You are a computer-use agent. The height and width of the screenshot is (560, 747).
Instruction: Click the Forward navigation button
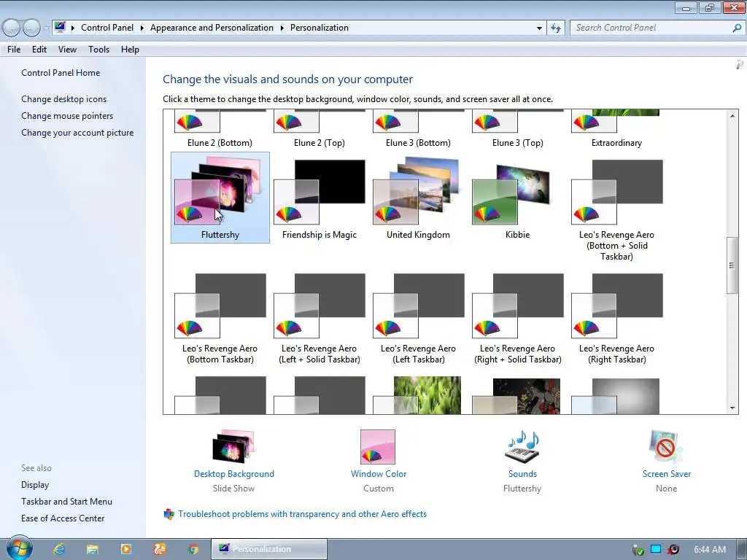click(x=31, y=28)
